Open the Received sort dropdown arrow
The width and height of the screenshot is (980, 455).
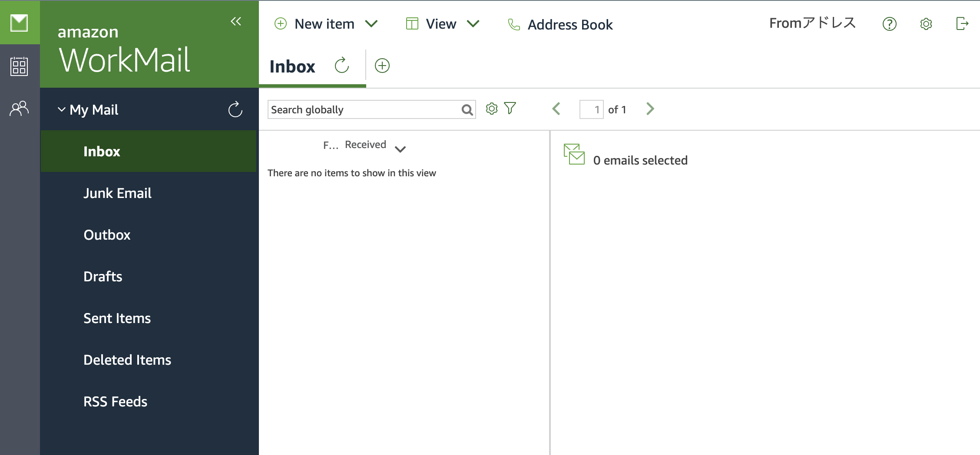(x=400, y=149)
